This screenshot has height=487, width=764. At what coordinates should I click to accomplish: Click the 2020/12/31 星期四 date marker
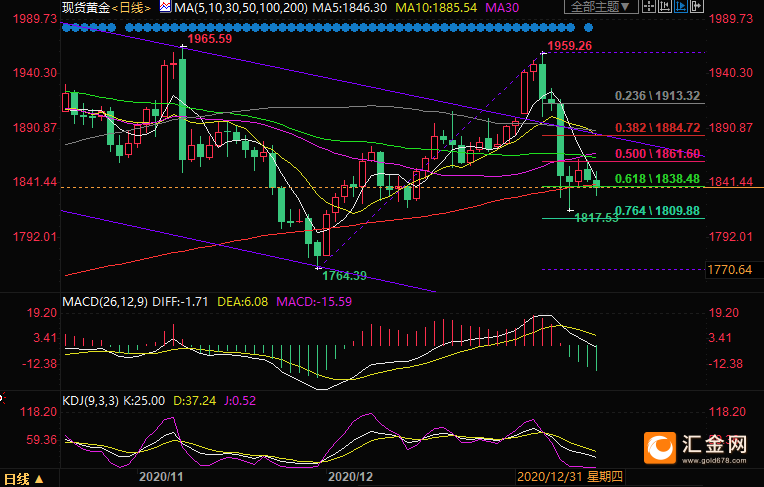click(x=570, y=477)
